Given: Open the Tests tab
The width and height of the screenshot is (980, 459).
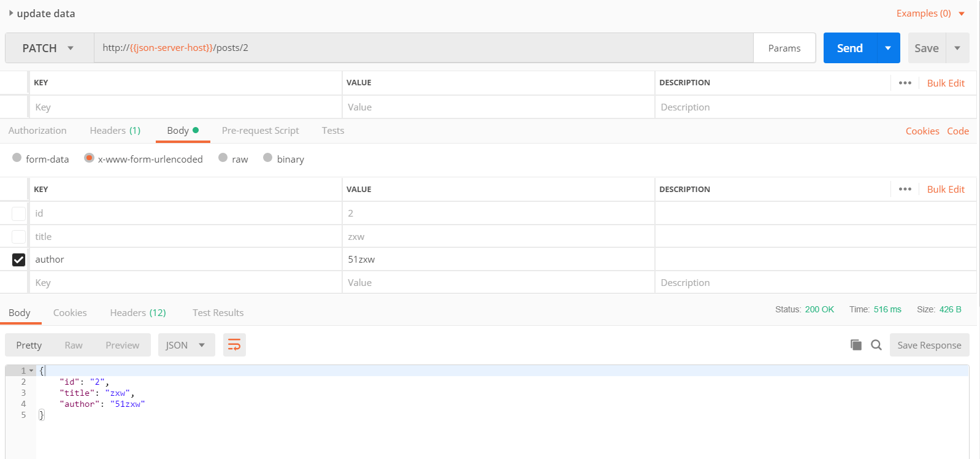Looking at the screenshot, I should (333, 131).
